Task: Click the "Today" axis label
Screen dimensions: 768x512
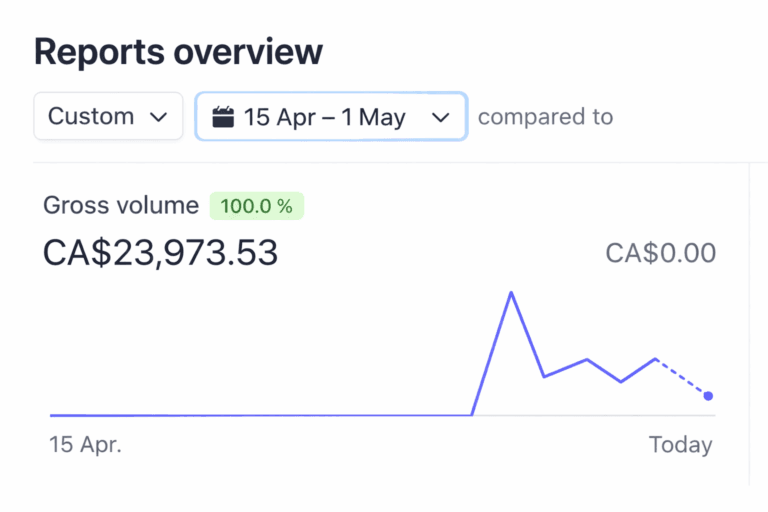Action: pos(680,445)
